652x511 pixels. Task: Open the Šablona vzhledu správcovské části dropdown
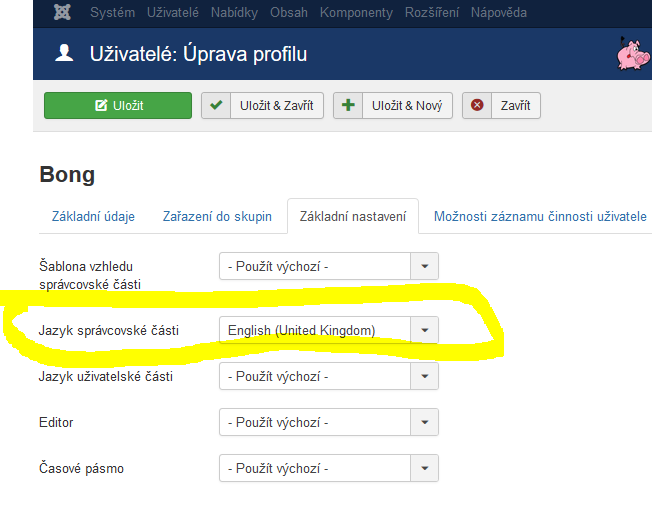(x=329, y=266)
